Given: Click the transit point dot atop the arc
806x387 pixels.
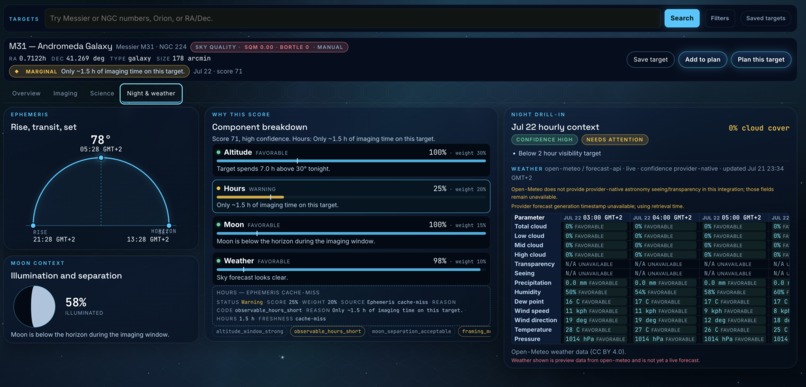Looking at the screenshot, I should pos(101,157).
